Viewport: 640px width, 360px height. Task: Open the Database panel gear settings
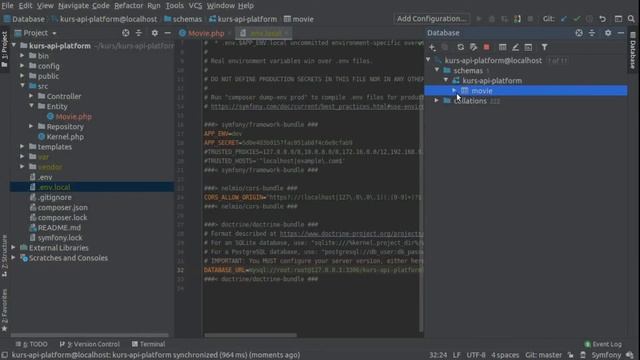pyautogui.click(x=608, y=33)
